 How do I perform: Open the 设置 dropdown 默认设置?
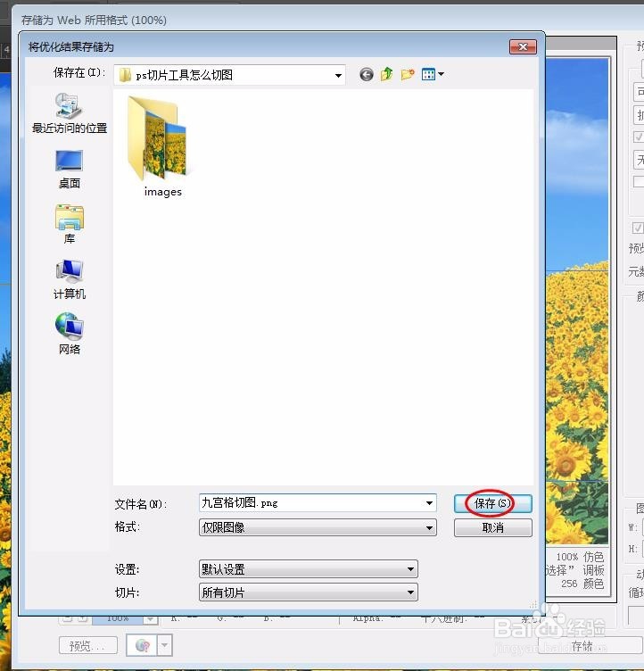point(308,569)
